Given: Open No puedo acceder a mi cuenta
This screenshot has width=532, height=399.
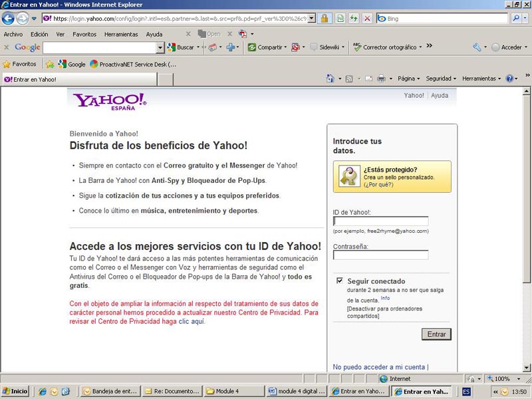Looking at the screenshot, I should [378, 367].
